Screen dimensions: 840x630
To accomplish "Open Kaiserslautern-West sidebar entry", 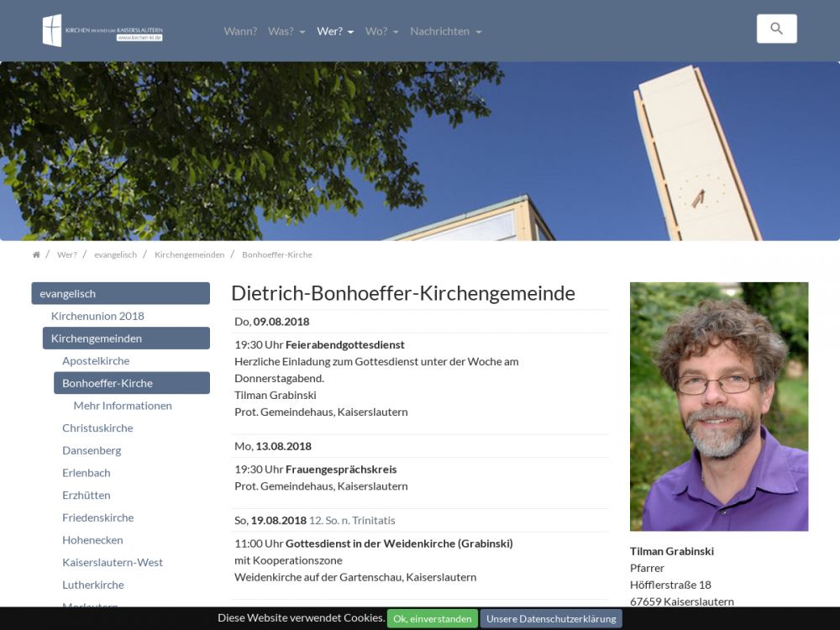I will point(113,562).
